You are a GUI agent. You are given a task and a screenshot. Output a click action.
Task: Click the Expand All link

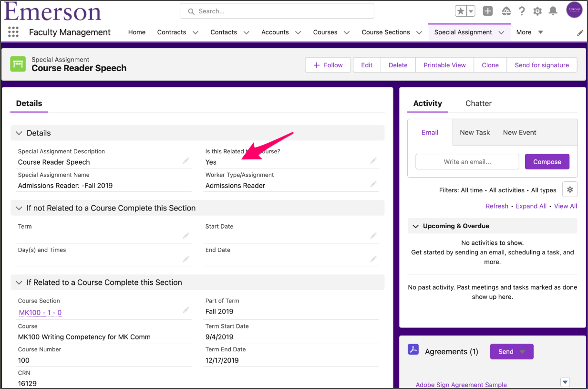(x=531, y=206)
